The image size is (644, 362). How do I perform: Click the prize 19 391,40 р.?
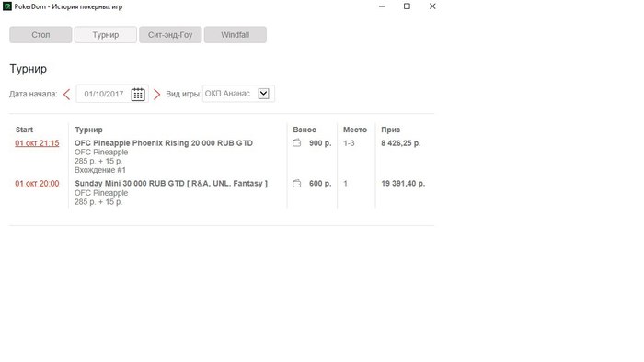403,183
